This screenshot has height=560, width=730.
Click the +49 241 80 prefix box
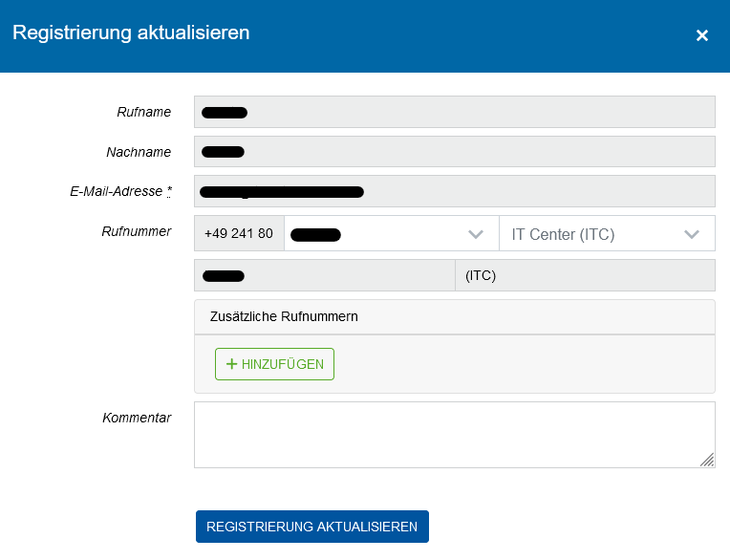pyautogui.click(x=239, y=234)
